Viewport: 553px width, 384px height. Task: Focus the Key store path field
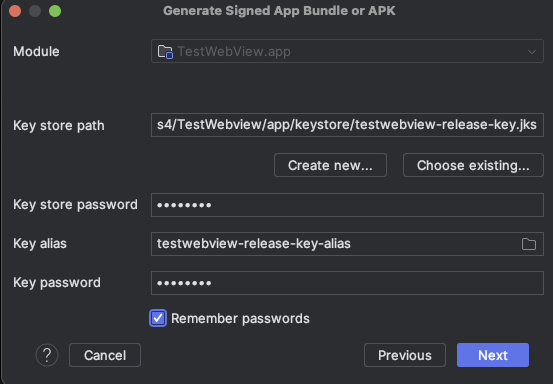click(347, 125)
